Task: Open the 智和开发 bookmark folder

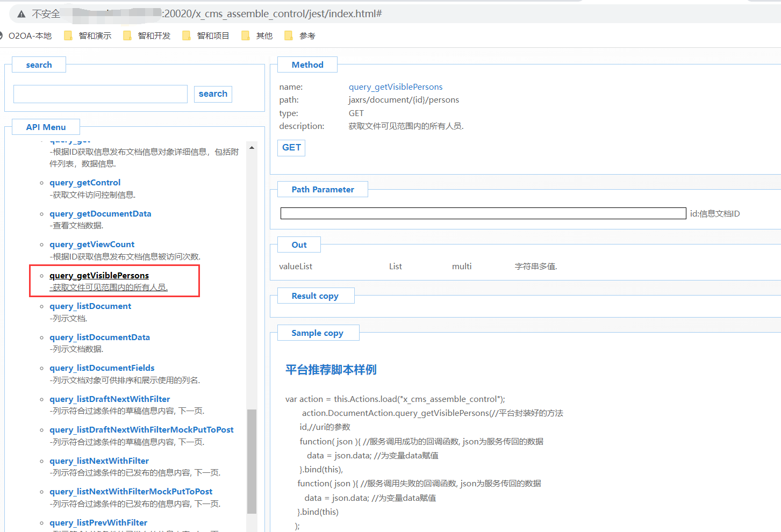Action: pyautogui.click(x=147, y=35)
